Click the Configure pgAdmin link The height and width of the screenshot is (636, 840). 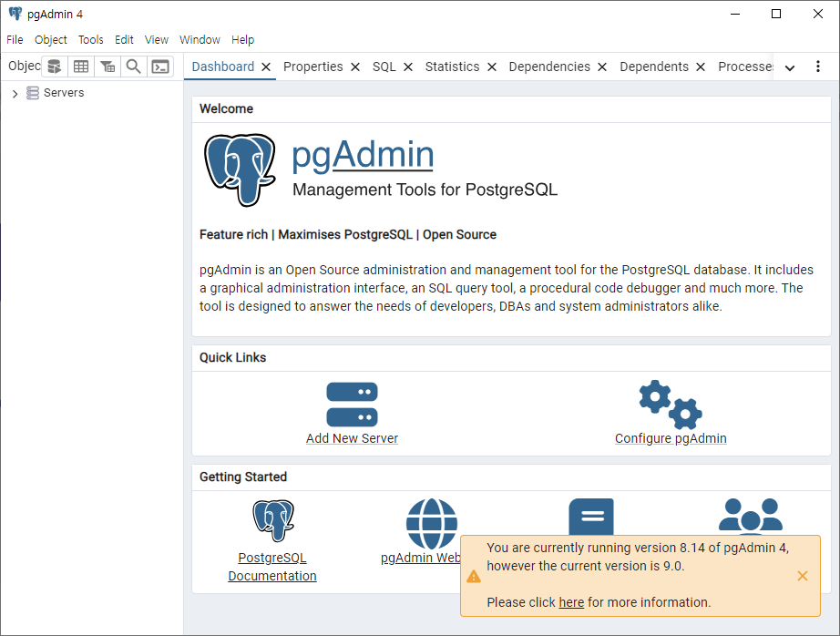coord(671,438)
